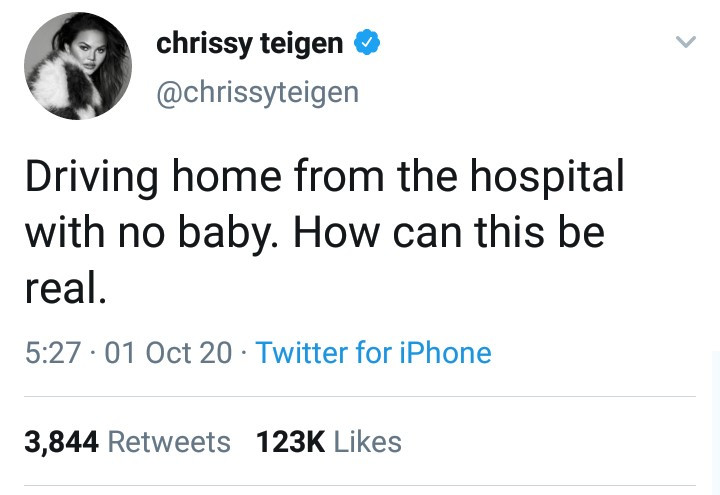
Task: Select the "3,844" retweet count number
Action: 62,442
